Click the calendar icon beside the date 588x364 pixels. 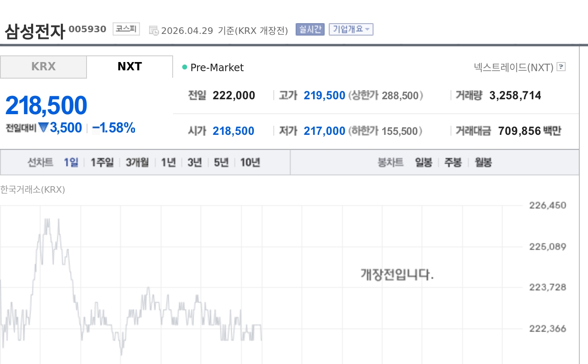click(154, 31)
